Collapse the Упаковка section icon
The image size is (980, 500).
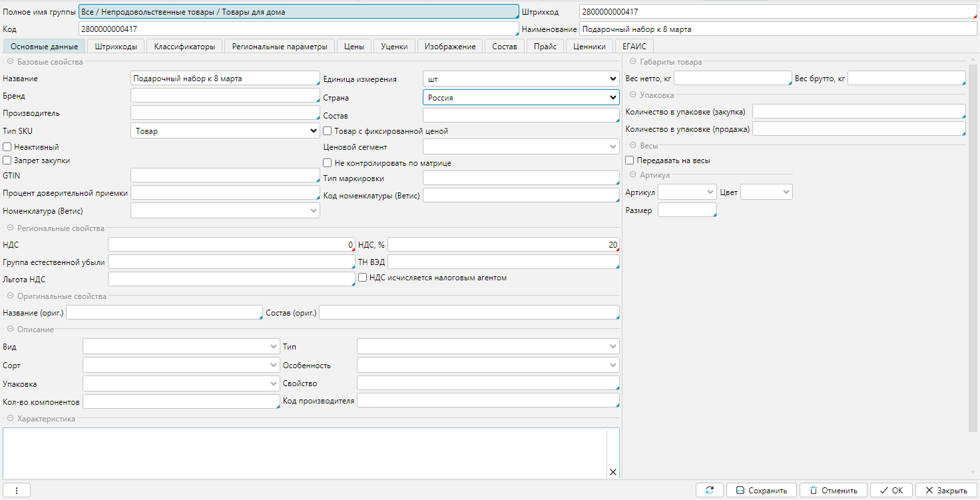click(x=633, y=95)
